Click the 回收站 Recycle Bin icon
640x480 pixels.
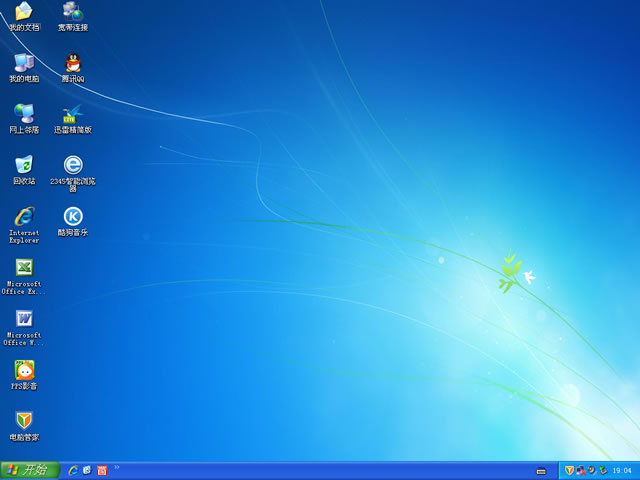[24, 165]
